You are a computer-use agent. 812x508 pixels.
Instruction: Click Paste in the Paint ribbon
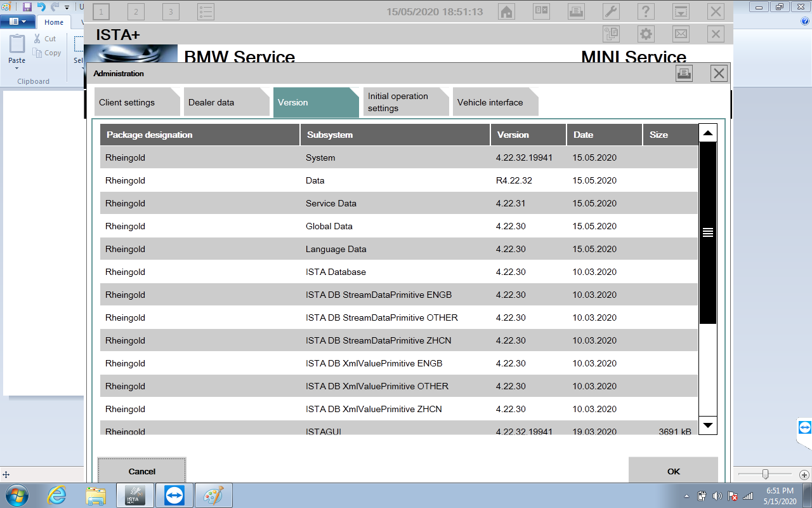[x=17, y=53]
